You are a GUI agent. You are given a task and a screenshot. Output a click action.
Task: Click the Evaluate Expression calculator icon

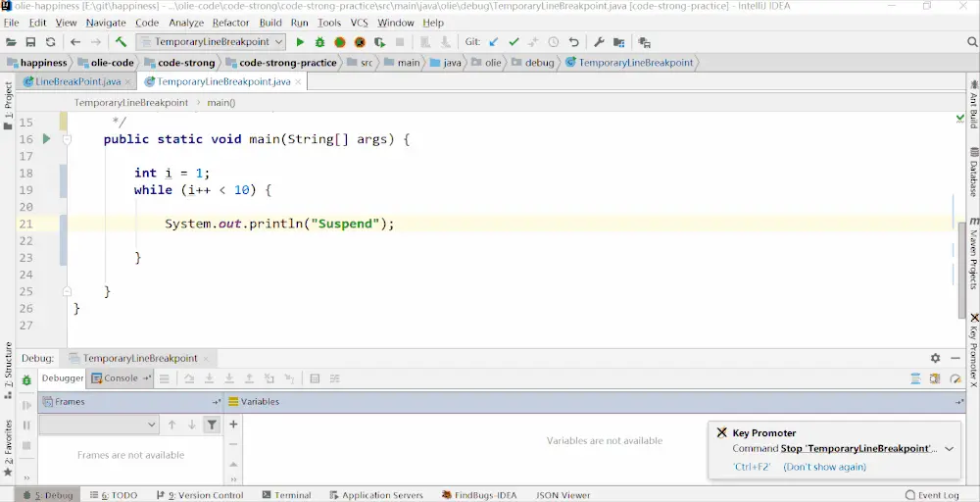(315, 378)
